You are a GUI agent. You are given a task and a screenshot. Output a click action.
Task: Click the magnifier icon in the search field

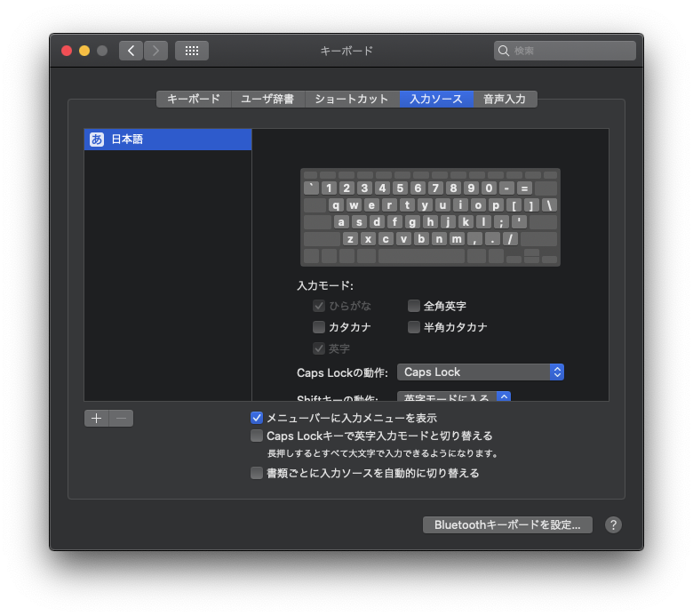504,51
